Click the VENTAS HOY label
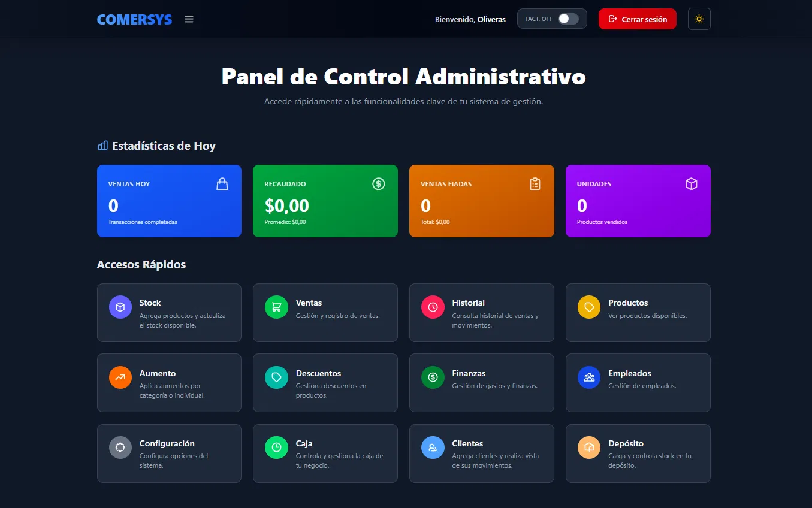The width and height of the screenshot is (812, 508). coord(129,184)
